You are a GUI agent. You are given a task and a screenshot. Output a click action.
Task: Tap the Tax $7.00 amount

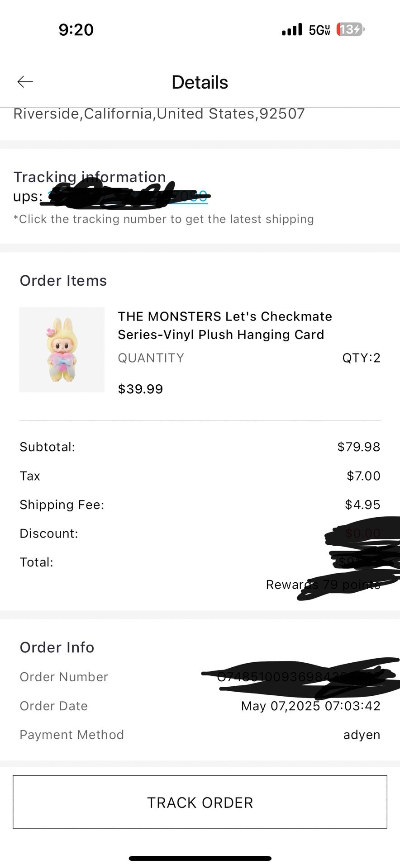(363, 476)
